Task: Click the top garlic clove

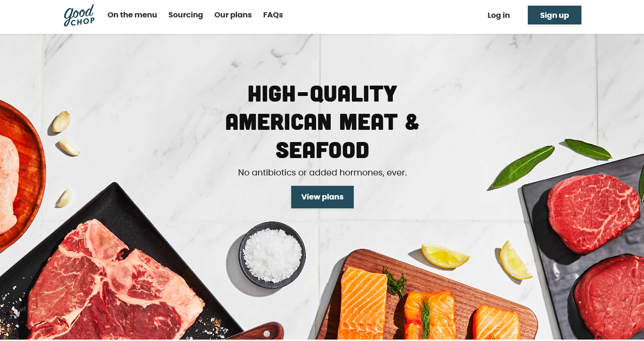Action: click(x=62, y=121)
